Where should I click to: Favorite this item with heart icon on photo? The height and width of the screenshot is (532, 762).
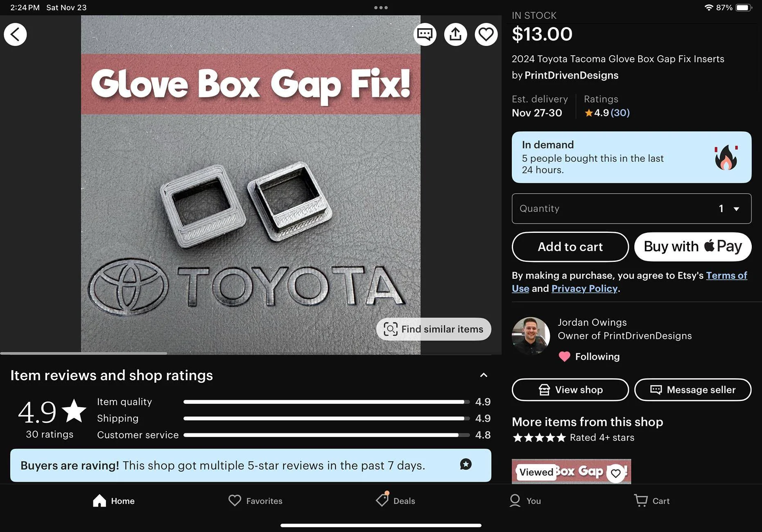pos(486,34)
